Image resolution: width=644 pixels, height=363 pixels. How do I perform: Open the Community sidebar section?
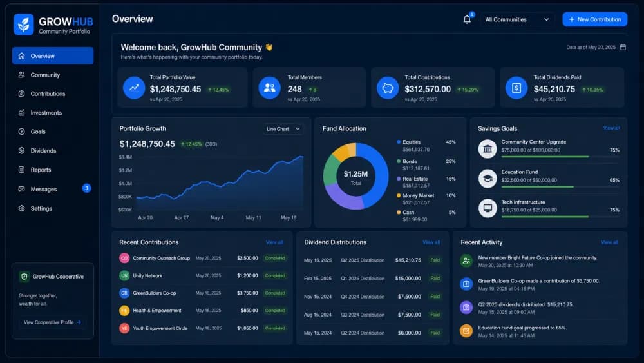point(53,75)
